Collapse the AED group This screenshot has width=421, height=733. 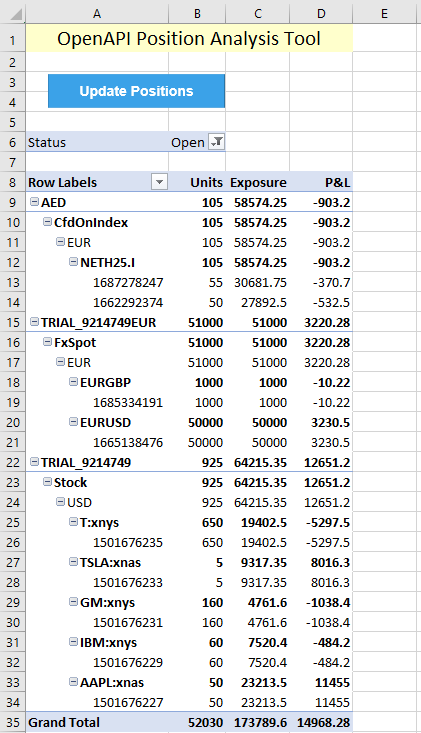tap(34, 202)
